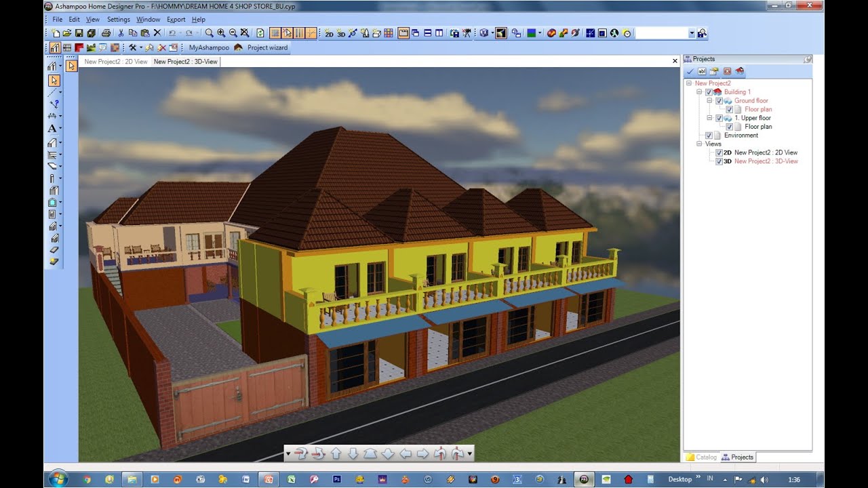Screen dimensions: 868x488
Task: Click the MyAshampoo button
Action: [209, 47]
